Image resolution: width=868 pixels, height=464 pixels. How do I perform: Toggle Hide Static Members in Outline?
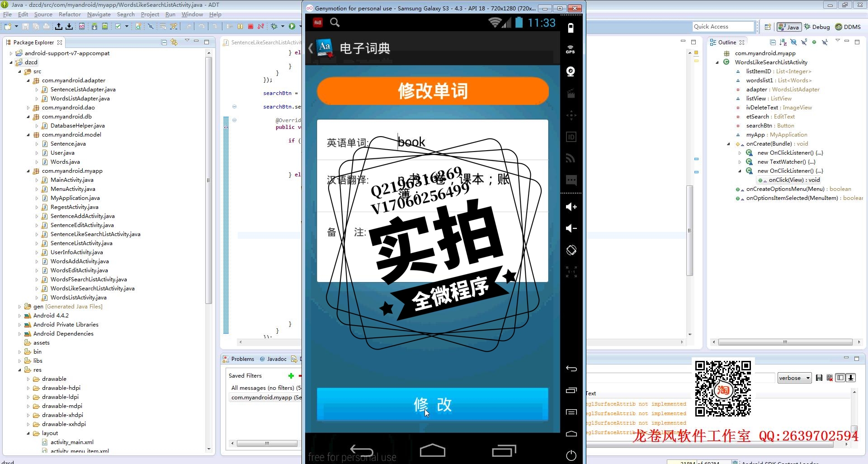point(804,42)
